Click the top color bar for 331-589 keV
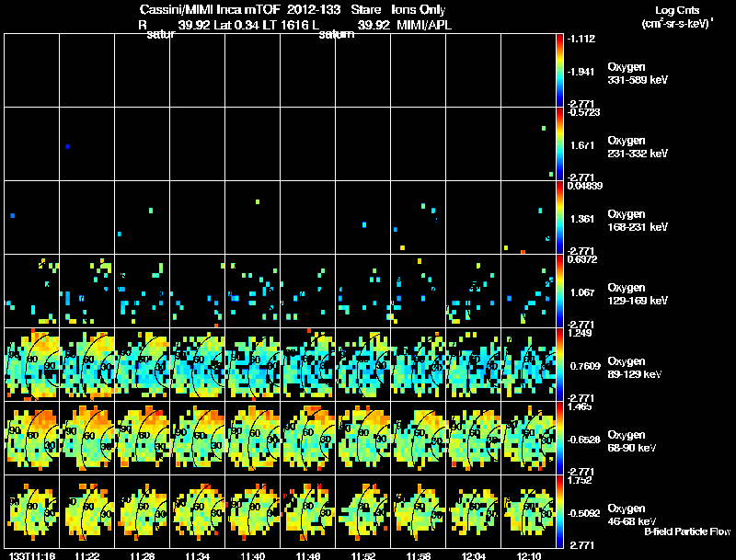The height and width of the screenshot is (560, 736). 559,71
